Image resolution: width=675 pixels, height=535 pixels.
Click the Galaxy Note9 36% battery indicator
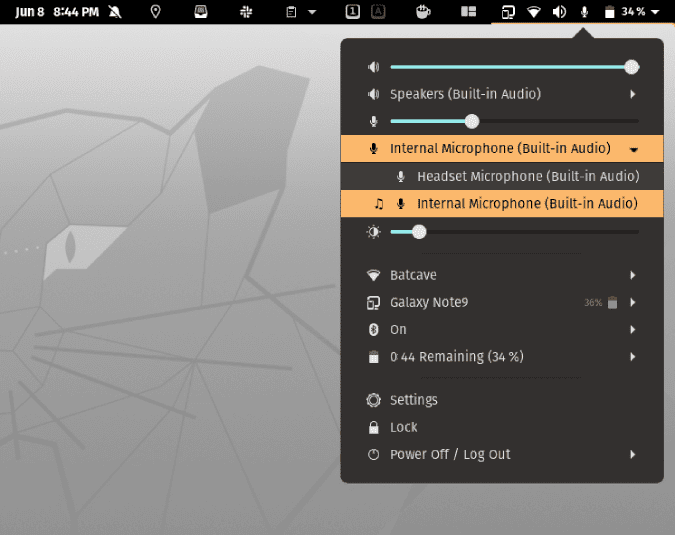click(601, 303)
